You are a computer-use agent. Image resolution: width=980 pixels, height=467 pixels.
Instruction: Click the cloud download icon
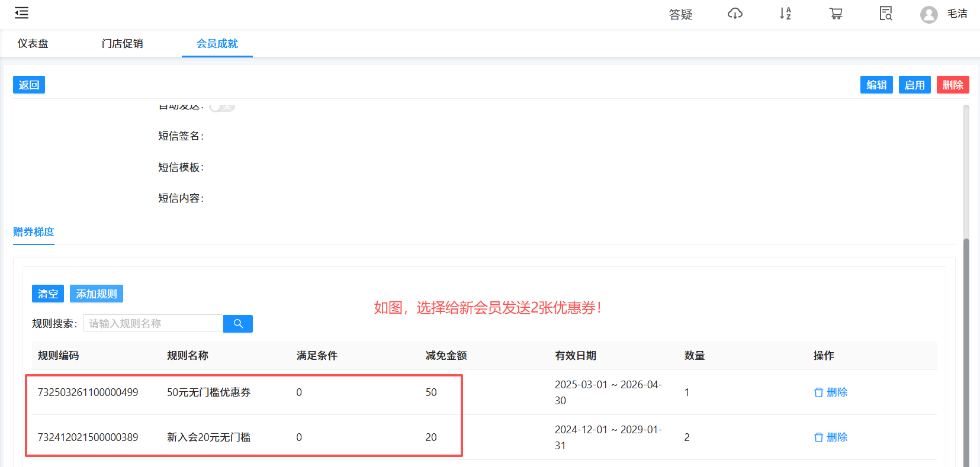735,14
